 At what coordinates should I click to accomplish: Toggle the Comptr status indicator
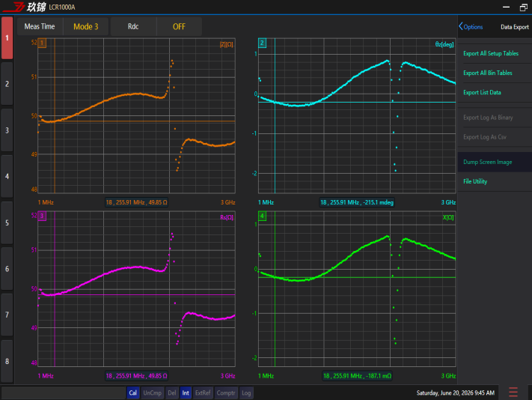(226, 393)
